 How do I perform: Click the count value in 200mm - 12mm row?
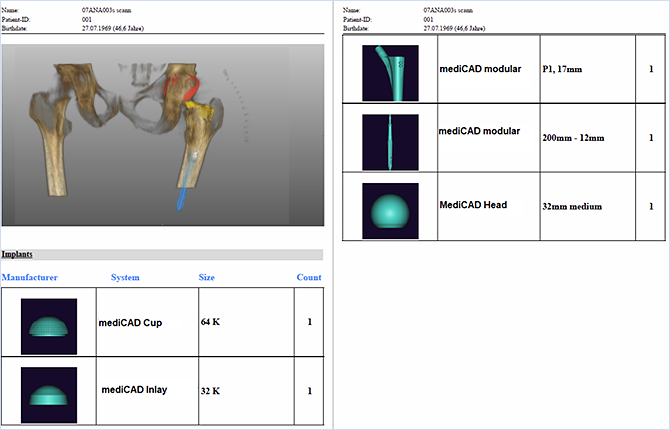(651, 138)
